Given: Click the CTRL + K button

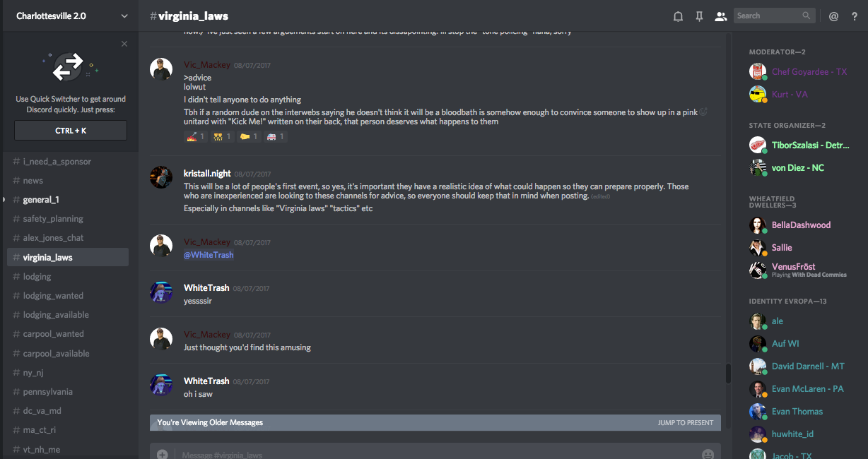Looking at the screenshot, I should [71, 131].
